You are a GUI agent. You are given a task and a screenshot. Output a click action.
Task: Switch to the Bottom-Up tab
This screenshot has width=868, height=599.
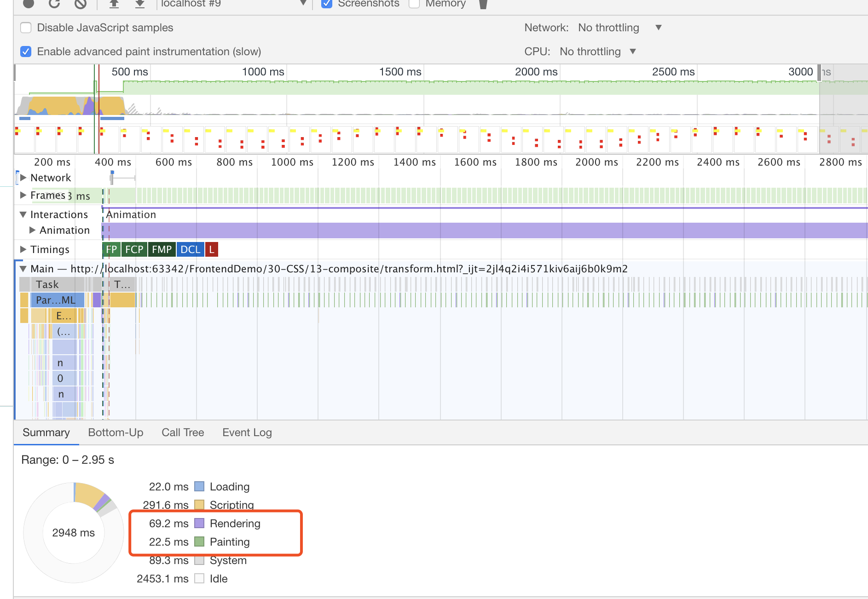(116, 432)
